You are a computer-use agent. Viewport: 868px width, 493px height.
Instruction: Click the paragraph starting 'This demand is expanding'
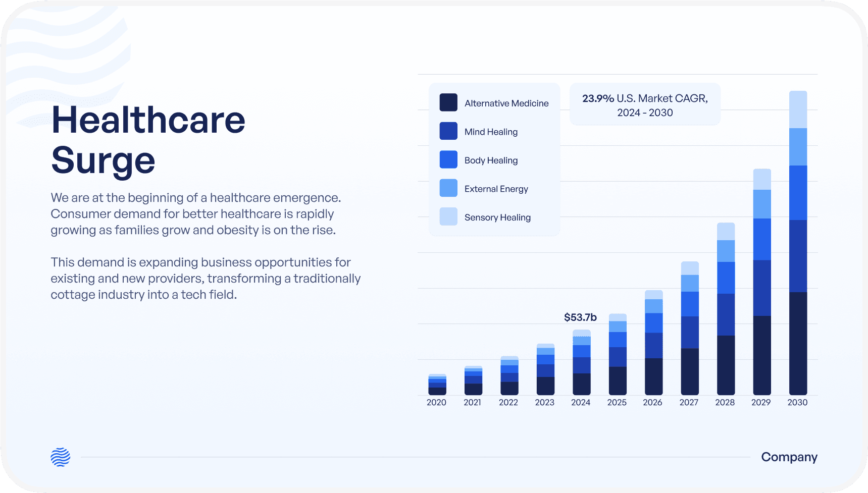[x=206, y=279]
